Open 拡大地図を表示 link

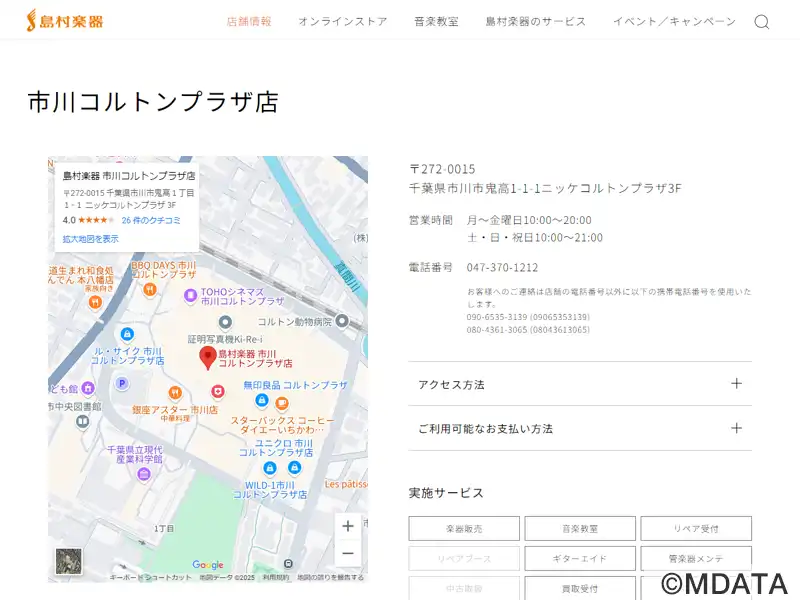point(90,239)
